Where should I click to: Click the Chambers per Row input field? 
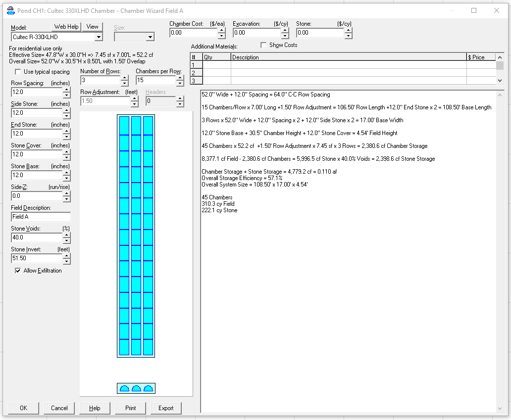156,80
